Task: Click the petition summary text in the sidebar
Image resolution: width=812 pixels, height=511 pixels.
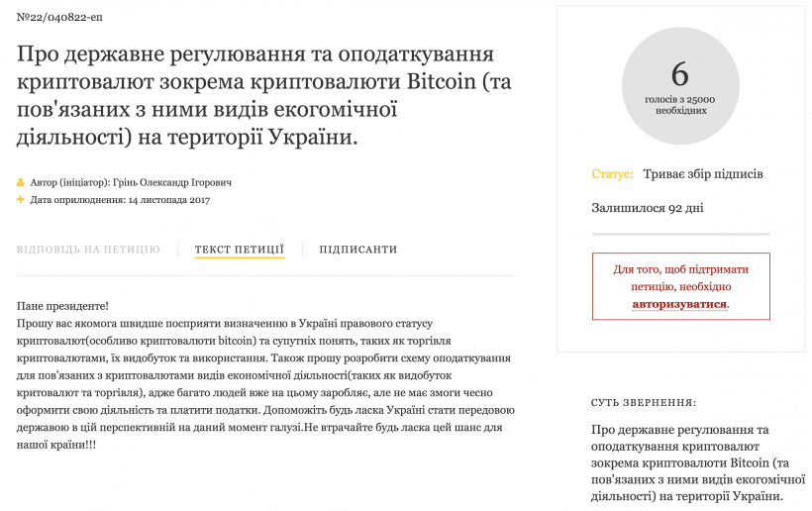Action: 698,462
